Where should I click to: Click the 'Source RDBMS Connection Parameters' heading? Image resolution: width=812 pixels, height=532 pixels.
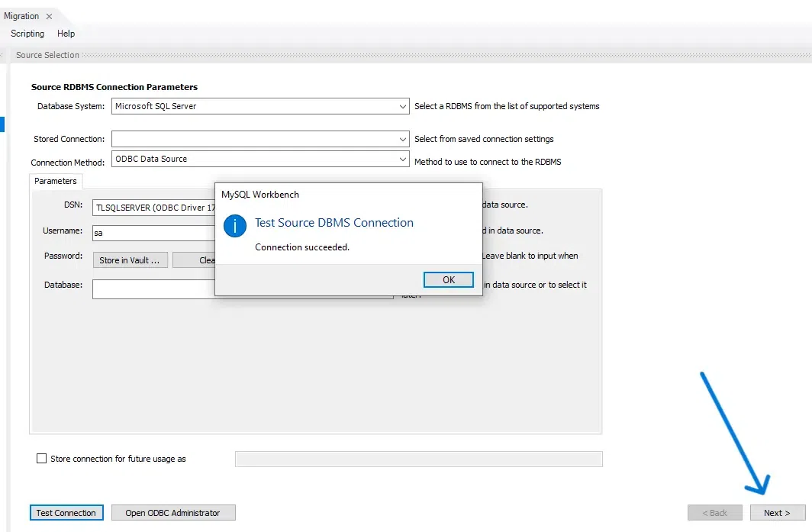point(114,87)
